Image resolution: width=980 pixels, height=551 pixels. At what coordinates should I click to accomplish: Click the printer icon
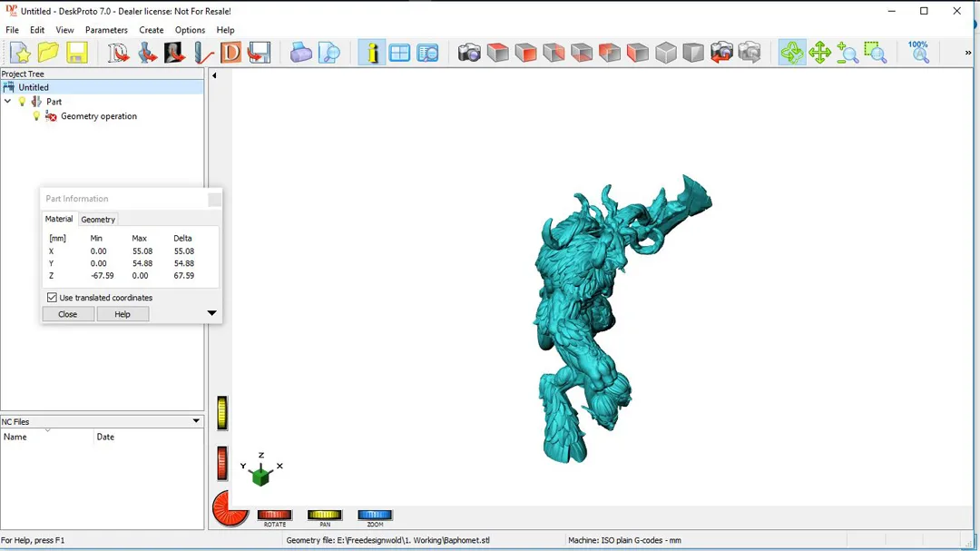[x=300, y=53]
